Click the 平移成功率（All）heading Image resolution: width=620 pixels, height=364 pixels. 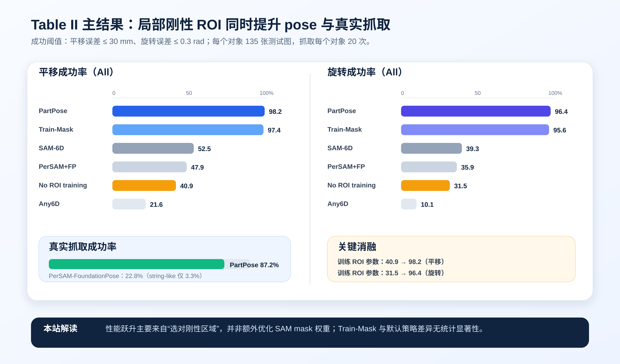click(x=77, y=72)
